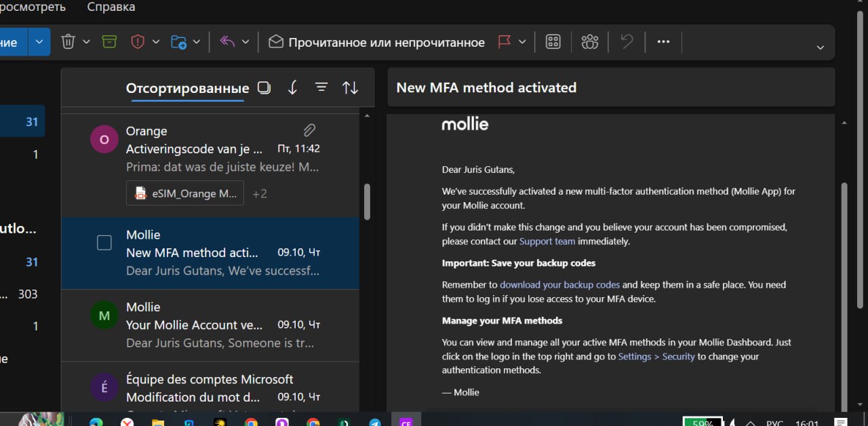This screenshot has height=426, width=868.
Task: Reply all with purple arrow icon
Action: tap(227, 42)
